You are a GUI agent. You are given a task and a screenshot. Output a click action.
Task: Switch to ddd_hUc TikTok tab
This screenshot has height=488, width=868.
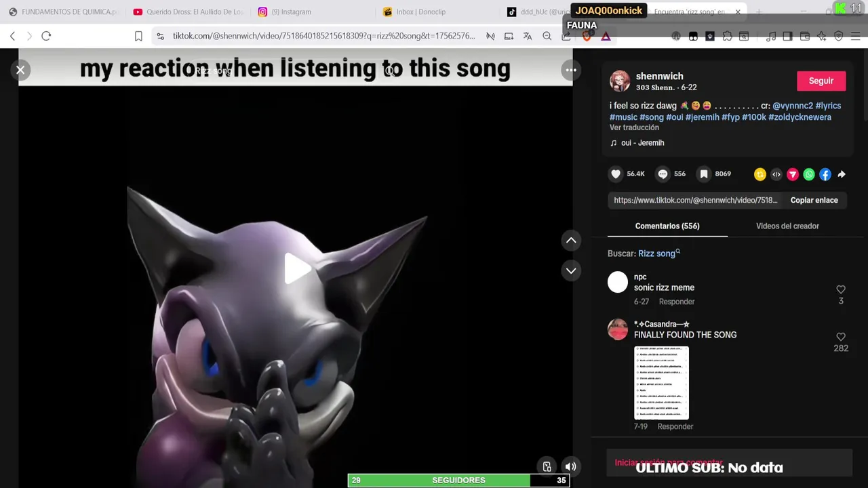coord(537,12)
